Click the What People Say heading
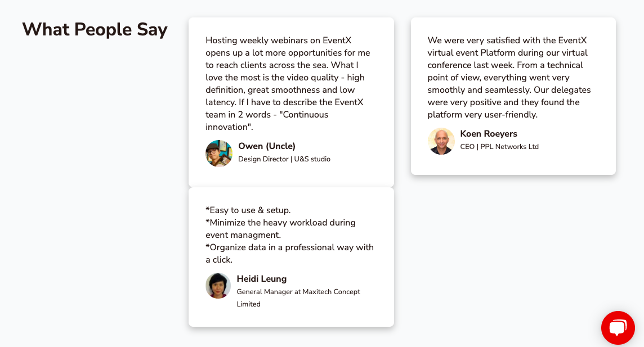This screenshot has width=644, height=347. point(95,30)
